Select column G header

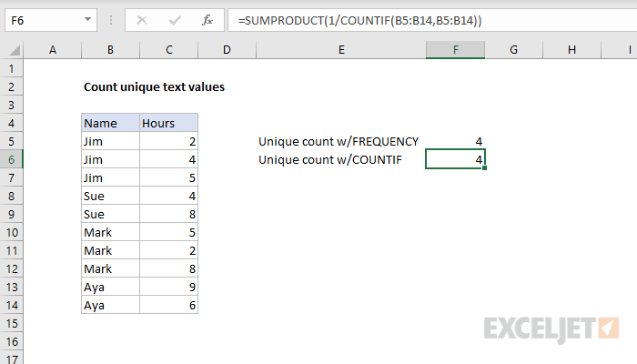click(x=514, y=50)
